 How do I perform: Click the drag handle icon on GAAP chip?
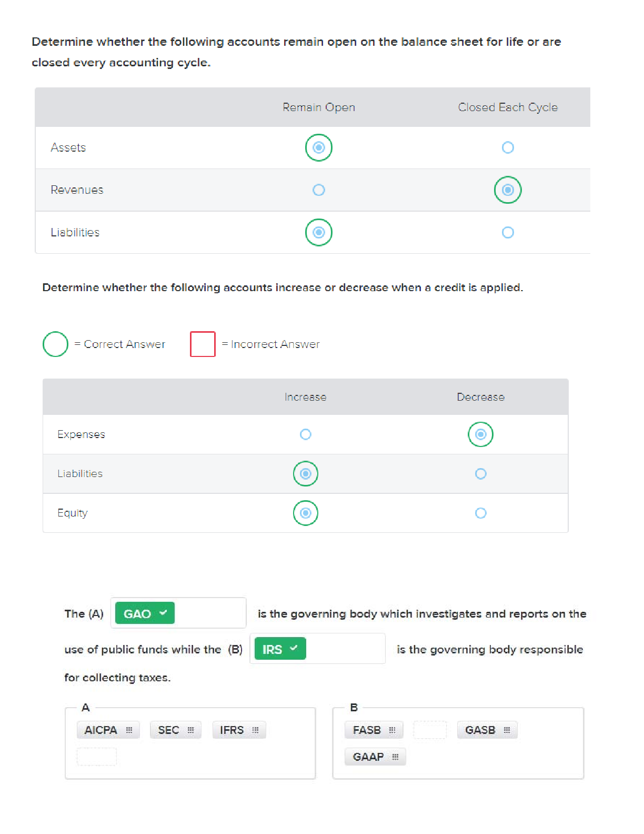click(395, 757)
